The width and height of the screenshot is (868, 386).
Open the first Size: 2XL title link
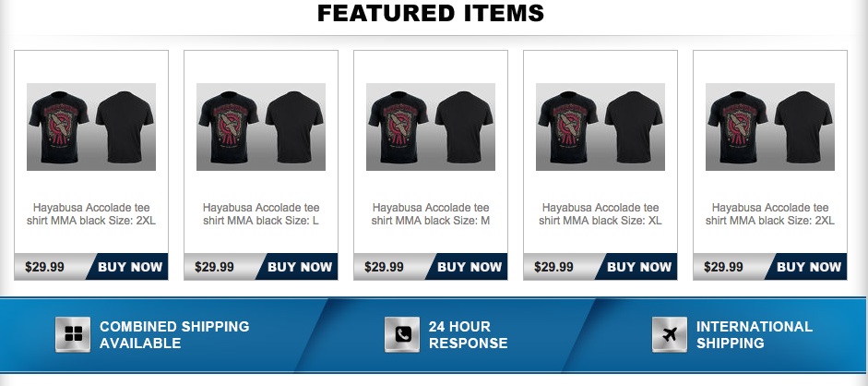tap(91, 214)
